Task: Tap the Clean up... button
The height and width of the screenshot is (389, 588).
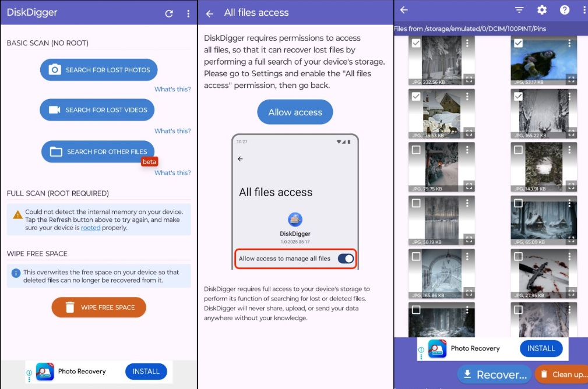Action: [562, 374]
